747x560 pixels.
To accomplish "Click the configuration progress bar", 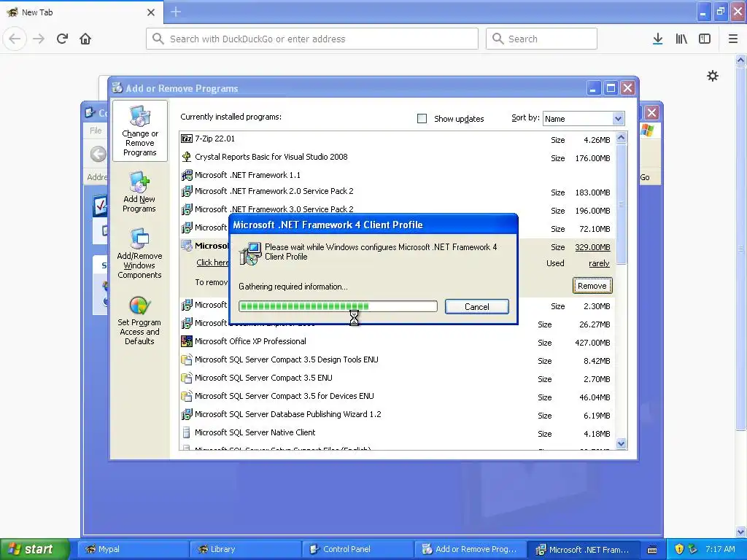I will (x=338, y=306).
